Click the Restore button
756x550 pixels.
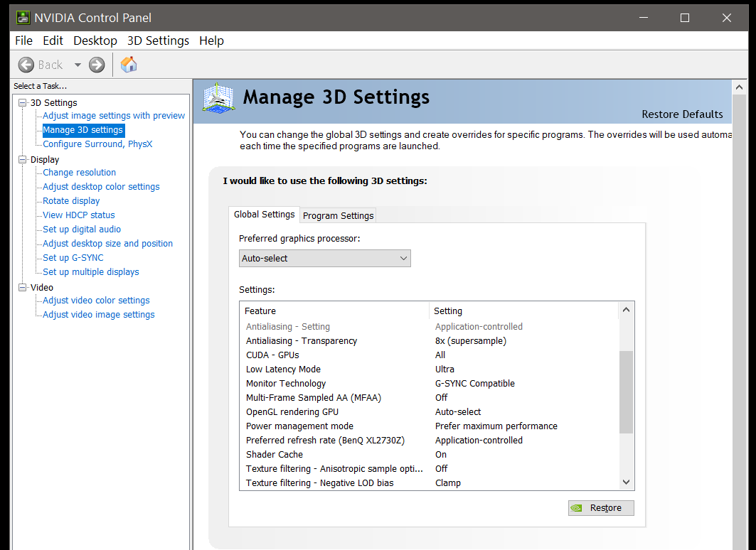(x=601, y=508)
